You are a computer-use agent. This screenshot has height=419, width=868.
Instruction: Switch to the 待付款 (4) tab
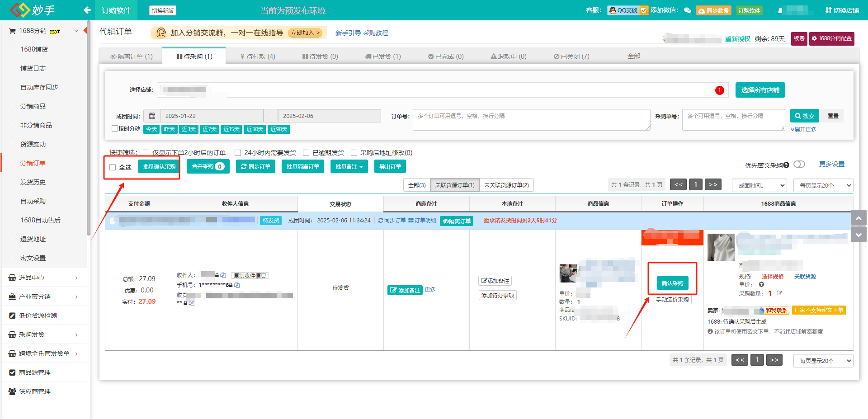click(x=258, y=56)
